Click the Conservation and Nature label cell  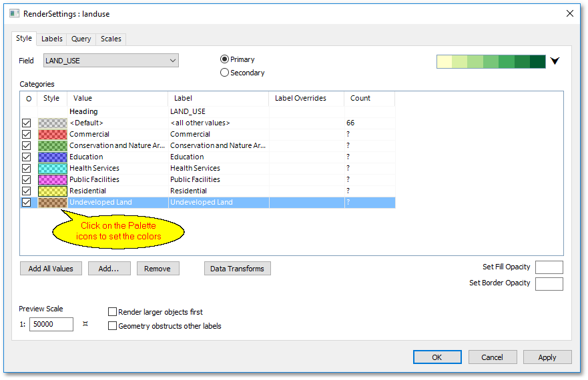coord(219,145)
